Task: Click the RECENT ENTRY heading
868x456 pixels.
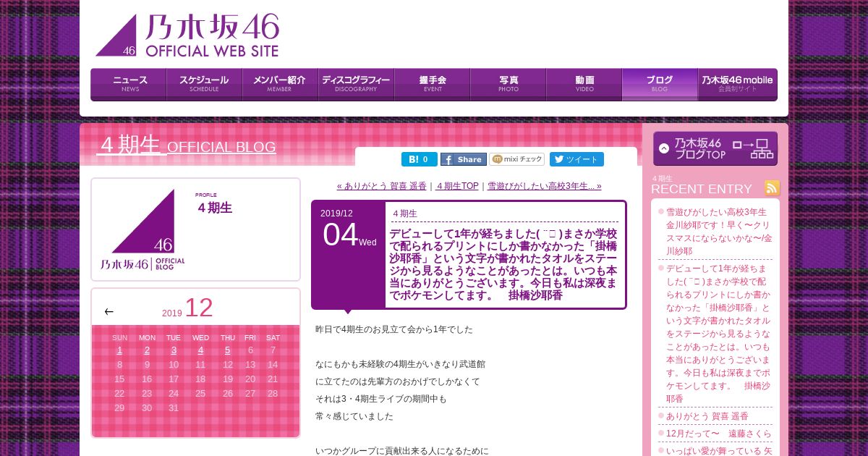Action: (x=702, y=189)
